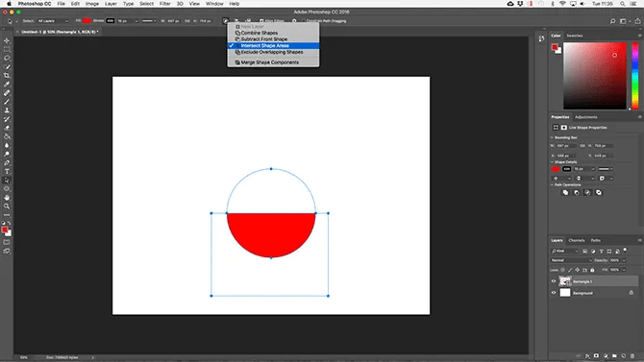Open the Select All Layers dropdown
This screenshot has width=644, height=362.
53,21
